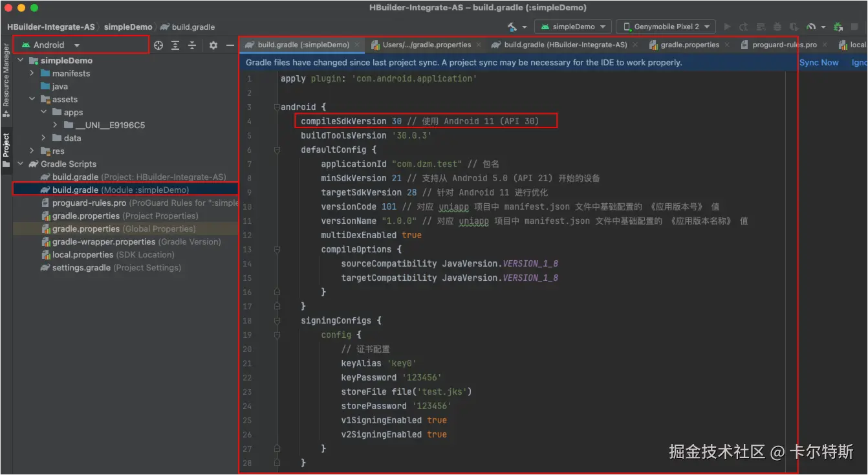
Task: Click simpleDemo in the breadcrumb bar
Action: pos(128,27)
